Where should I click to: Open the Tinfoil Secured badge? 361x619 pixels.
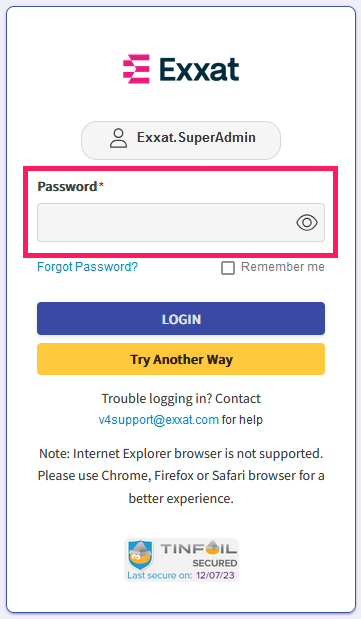point(181,560)
